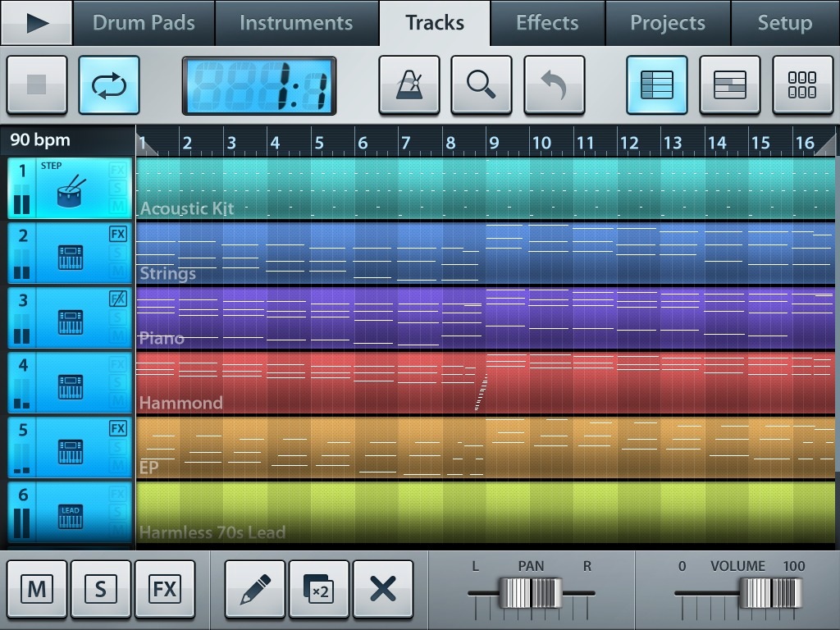Solo track 1 with its S indicator

(x=118, y=188)
